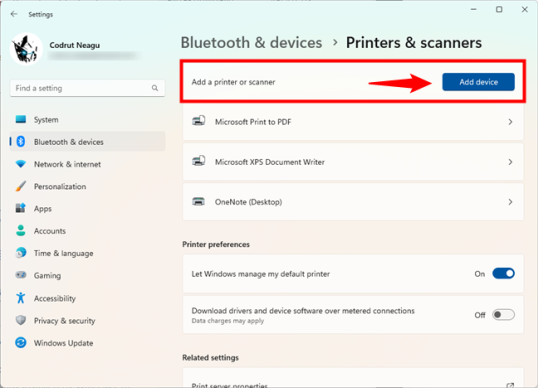Screen dimensions: 538x388
Task: Open Accessibility settings
Action: 87,298
